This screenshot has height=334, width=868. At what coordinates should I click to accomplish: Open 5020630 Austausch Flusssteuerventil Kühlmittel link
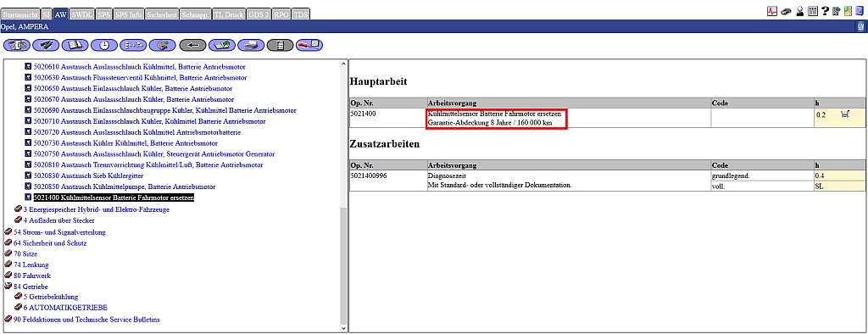tap(140, 78)
